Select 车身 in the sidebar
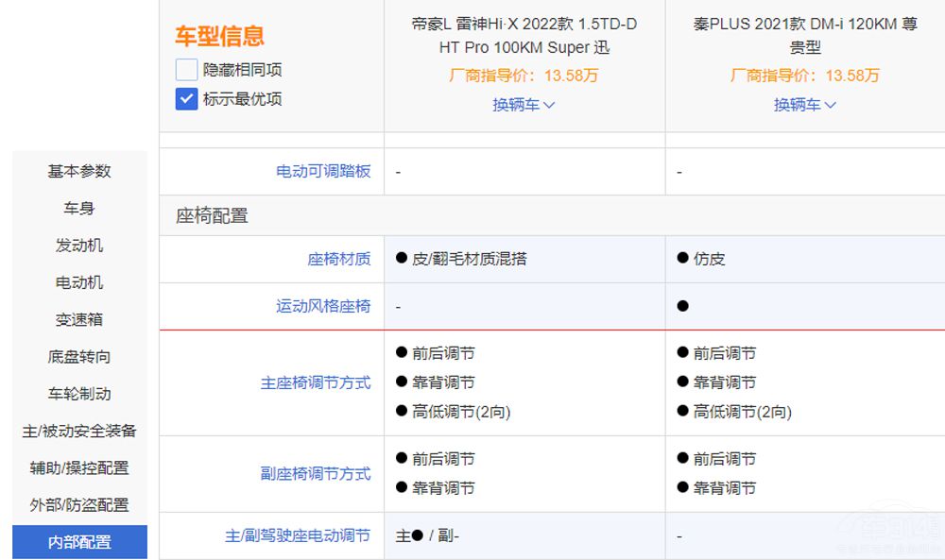 79,208
